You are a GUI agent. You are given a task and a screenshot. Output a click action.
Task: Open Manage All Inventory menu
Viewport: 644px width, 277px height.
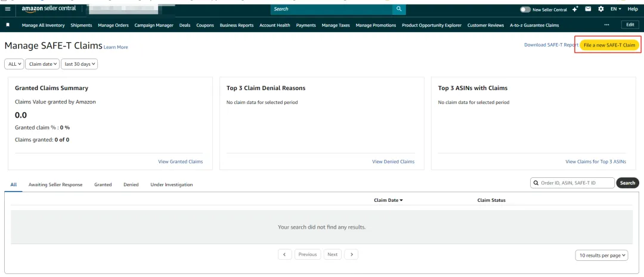tap(43, 25)
